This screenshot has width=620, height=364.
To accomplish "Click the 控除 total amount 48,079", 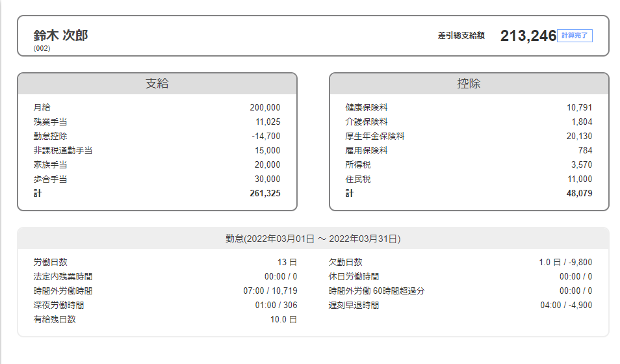I will [x=578, y=194].
